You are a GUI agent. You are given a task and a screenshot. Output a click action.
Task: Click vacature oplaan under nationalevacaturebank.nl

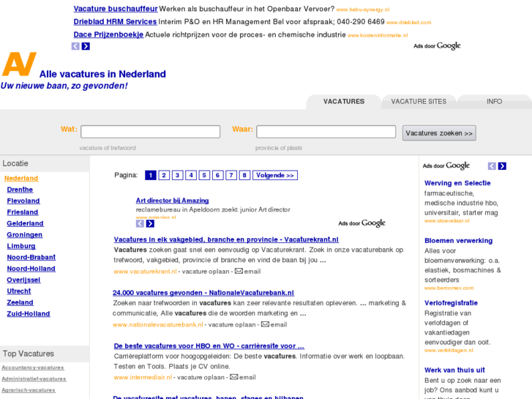click(x=232, y=324)
